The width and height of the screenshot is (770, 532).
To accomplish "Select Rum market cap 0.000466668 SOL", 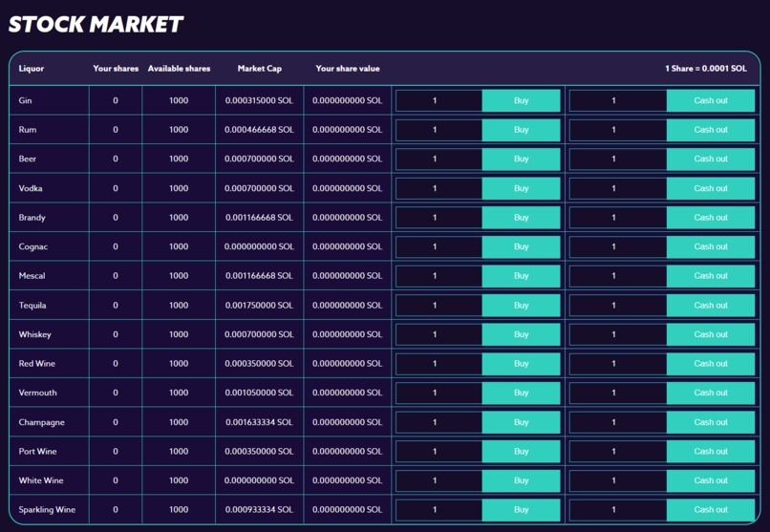I will pos(259,130).
